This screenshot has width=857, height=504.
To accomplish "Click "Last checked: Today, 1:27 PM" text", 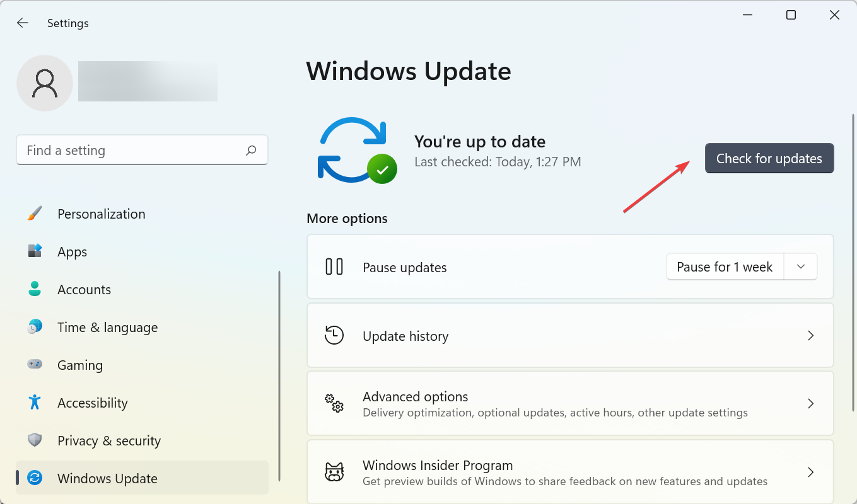I will coord(498,162).
